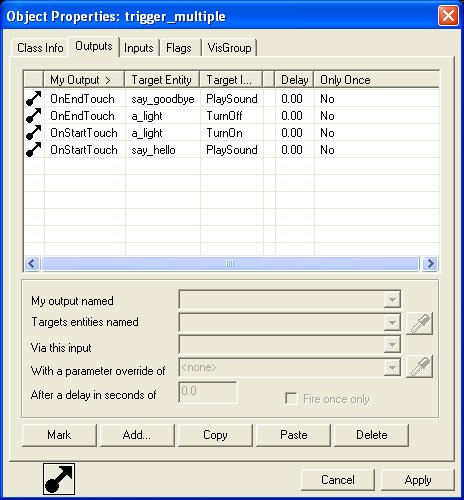Image resolution: width=464 pixels, height=500 pixels.
Task: Click the scroll left arrow of the outputs list
Action: (x=32, y=264)
